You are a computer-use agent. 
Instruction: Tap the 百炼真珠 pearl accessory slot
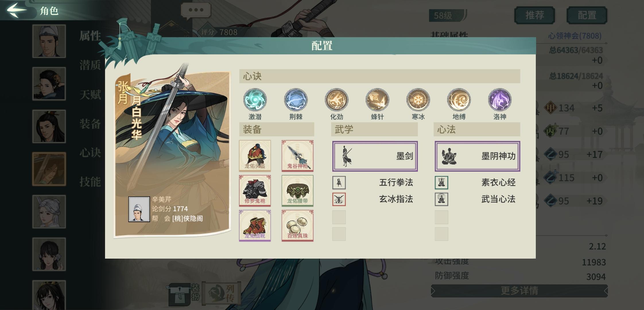298,226
